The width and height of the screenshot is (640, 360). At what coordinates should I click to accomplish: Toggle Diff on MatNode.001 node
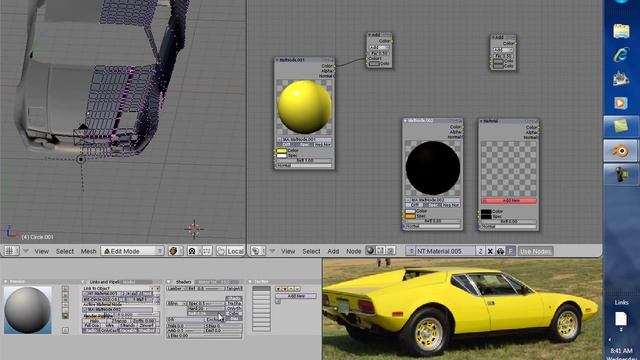(x=287, y=145)
